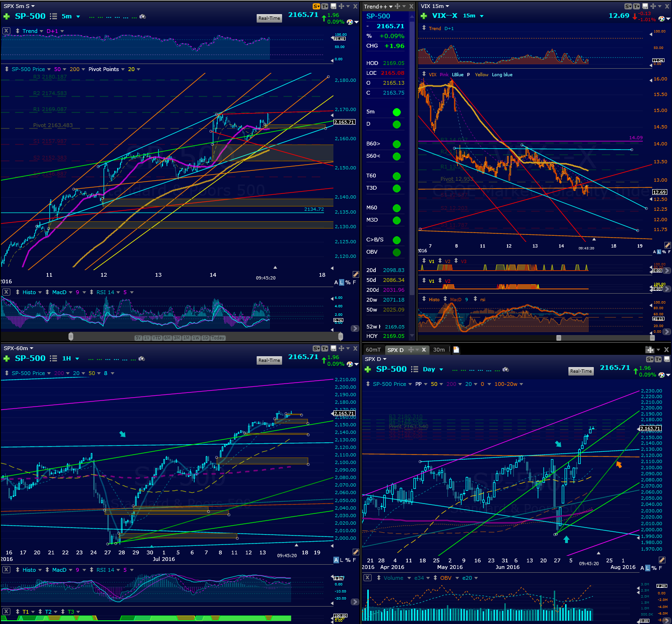Click camera snapshot icon in SPX D panel

coord(506,369)
